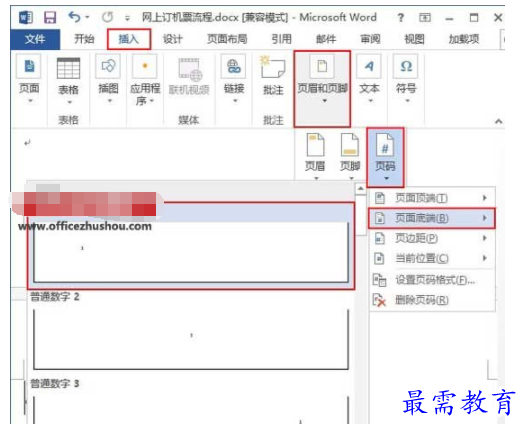Screen dimensions: 524x434
Task: Expand the 链接 dropdown arrow
Action: pyautogui.click(x=235, y=101)
